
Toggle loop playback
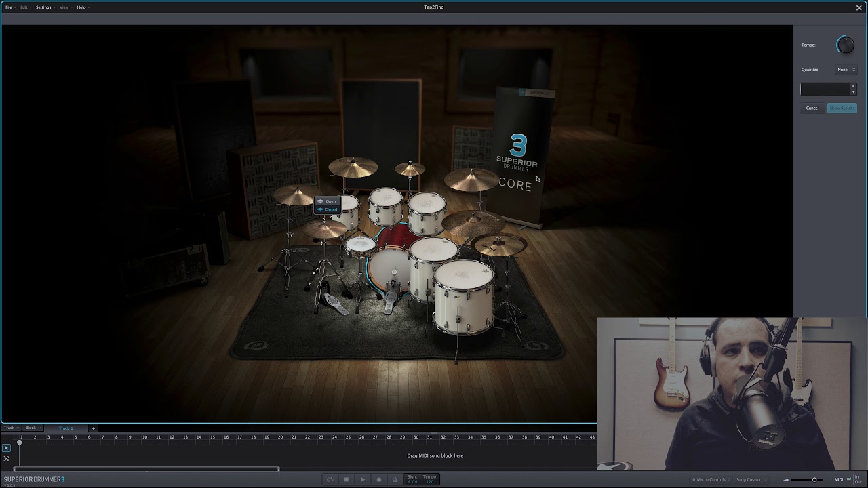[x=330, y=479]
